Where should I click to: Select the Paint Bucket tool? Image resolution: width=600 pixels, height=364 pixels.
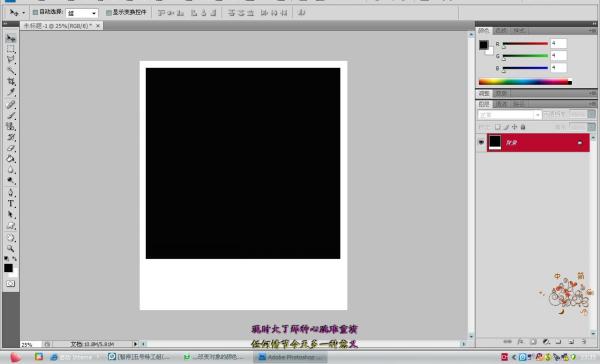click(11, 159)
